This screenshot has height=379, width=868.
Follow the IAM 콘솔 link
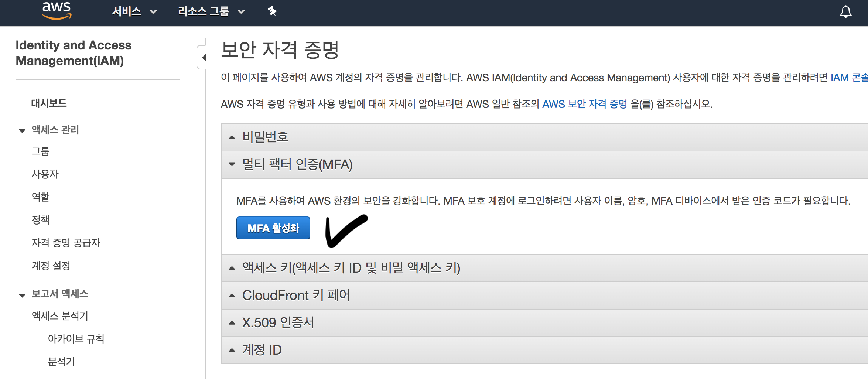pos(849,78)
